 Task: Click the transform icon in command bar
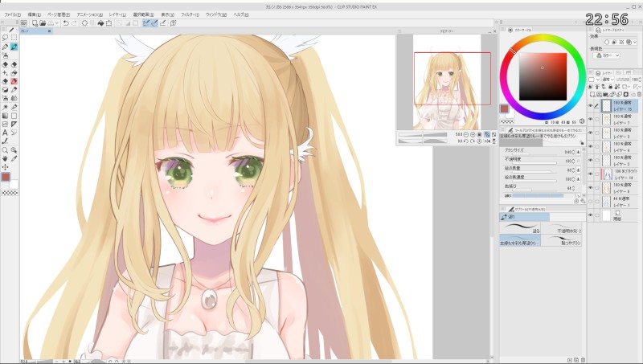pyautogui.click(x=109, y=23)
